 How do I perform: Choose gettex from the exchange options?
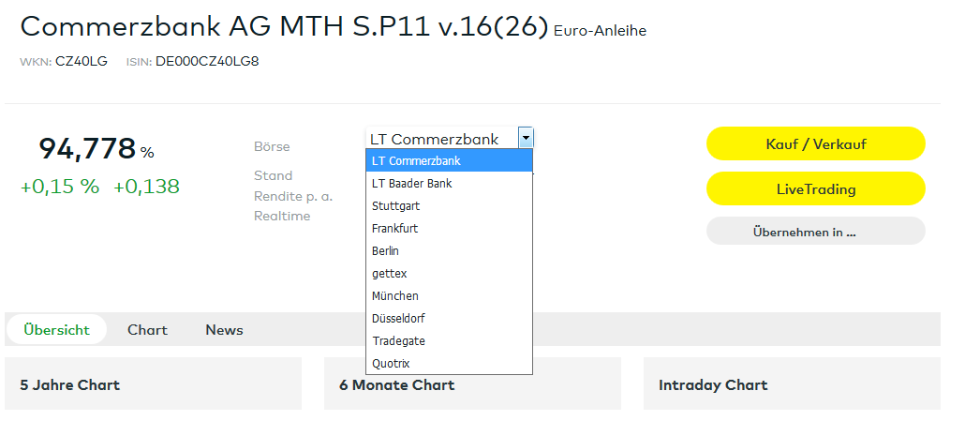390,274
